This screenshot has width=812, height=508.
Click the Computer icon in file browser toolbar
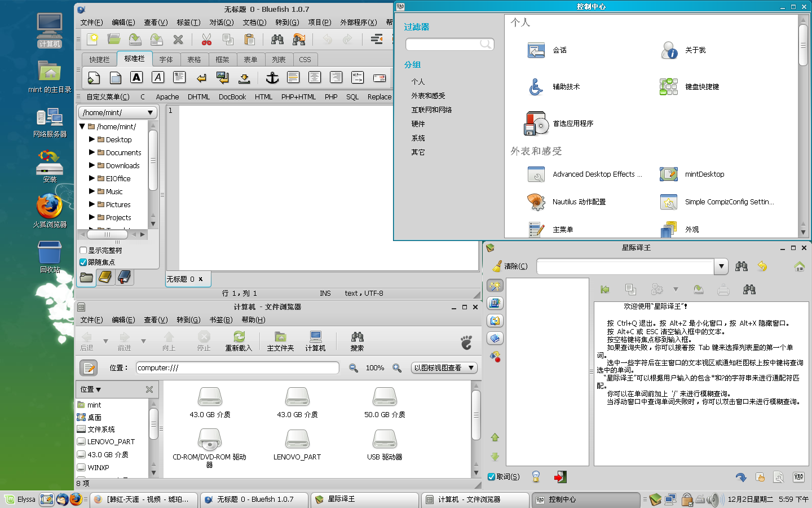(x=315, y=341)
